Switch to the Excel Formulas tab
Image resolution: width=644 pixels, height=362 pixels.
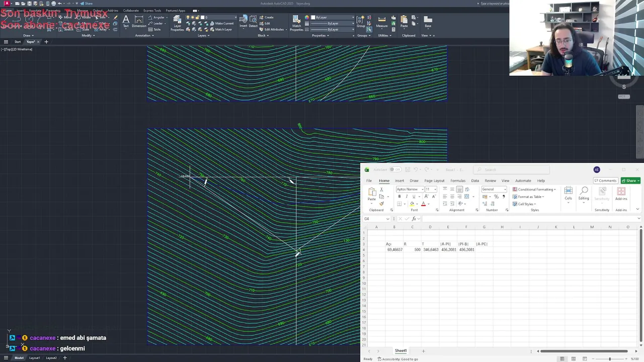click(x=458, y=180)
